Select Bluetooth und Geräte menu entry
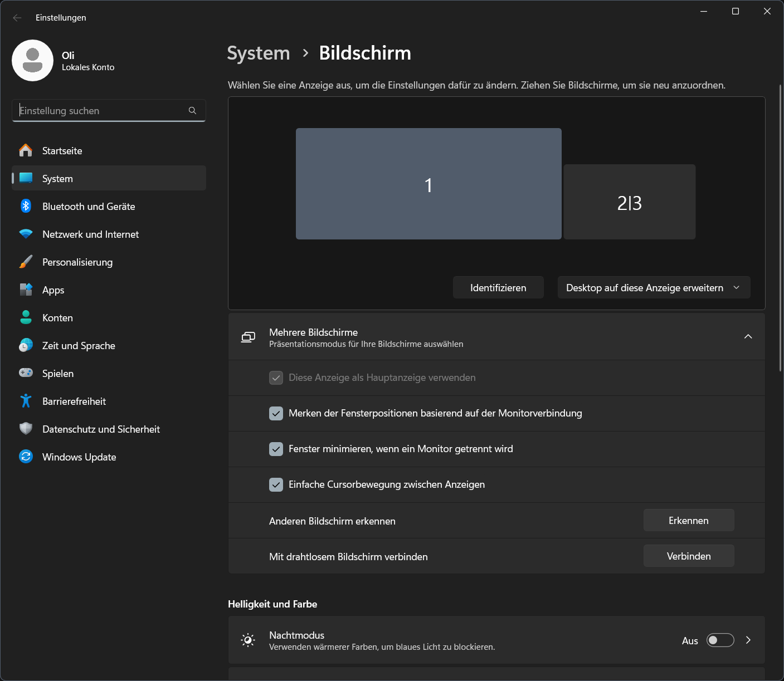Image resolution: width=784 pixels, height=681 pixels. 109,206
